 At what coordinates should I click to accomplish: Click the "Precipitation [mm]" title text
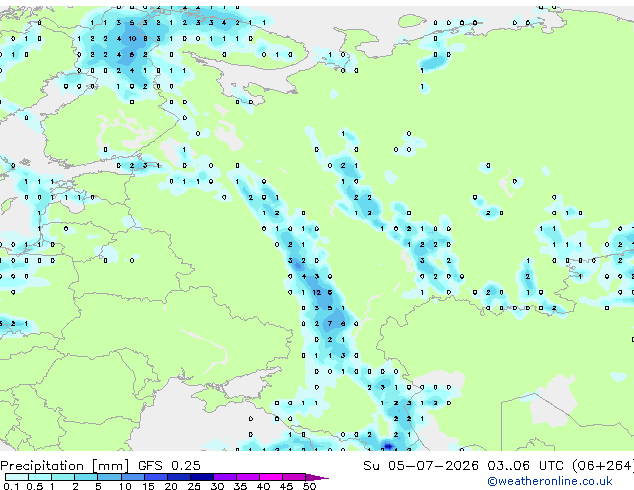pos(65,466)
